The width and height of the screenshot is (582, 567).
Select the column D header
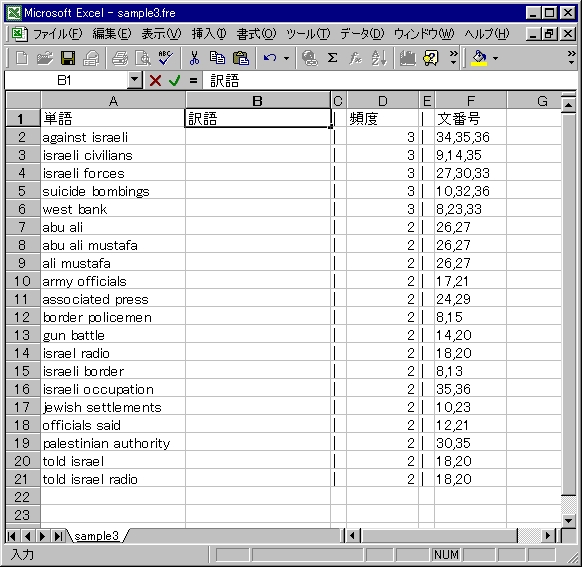click(382, 101)
